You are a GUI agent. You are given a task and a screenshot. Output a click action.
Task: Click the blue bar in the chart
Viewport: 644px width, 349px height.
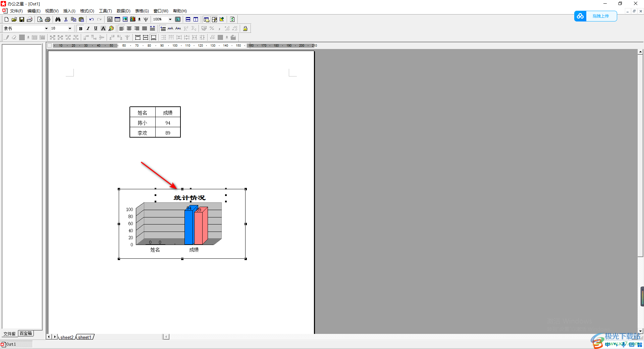point(189,227)
